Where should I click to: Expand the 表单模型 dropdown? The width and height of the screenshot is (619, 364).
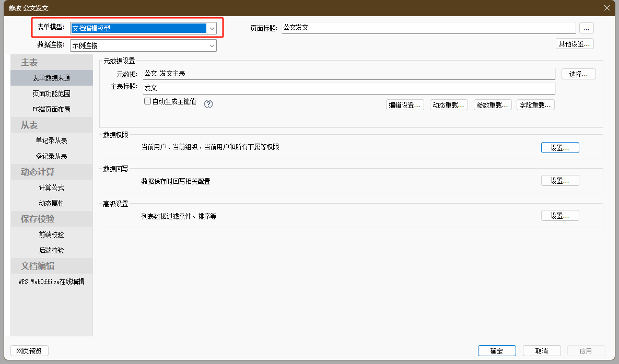click(212, 29)
